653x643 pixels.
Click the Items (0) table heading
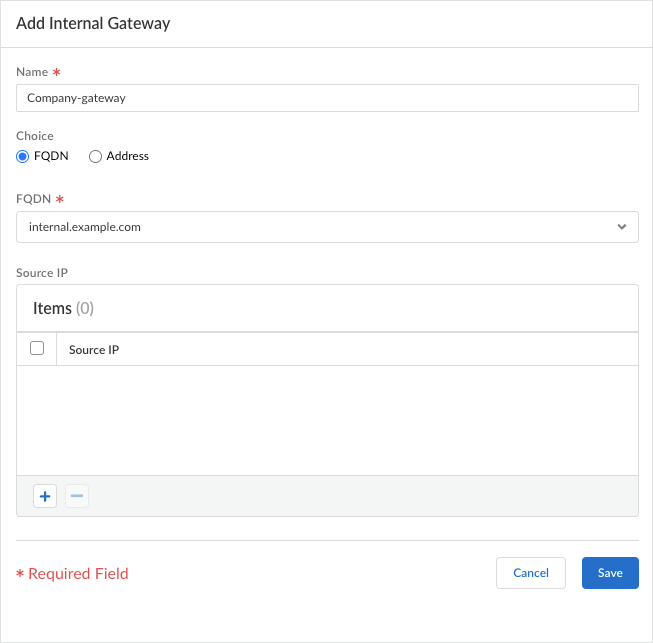63,308
